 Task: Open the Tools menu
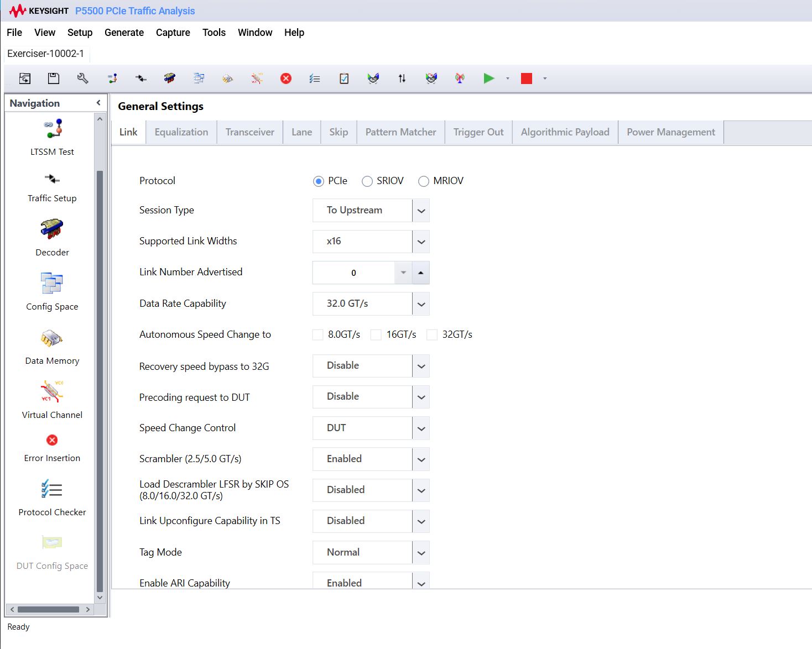(214, 33)
